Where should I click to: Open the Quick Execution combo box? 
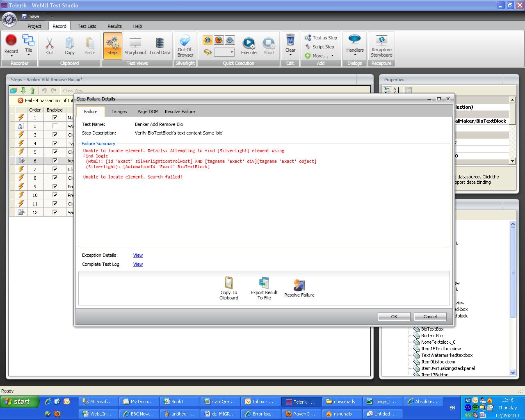tap(224, 52)
